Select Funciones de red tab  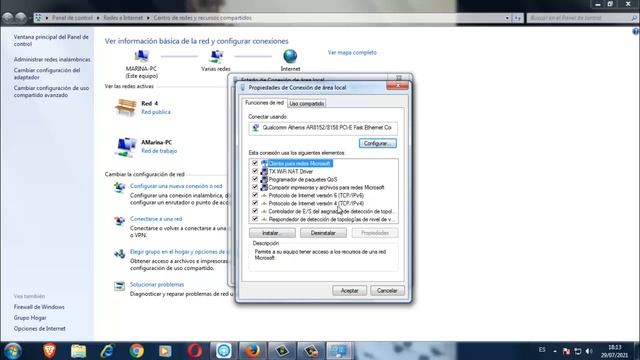click(264, 103)
